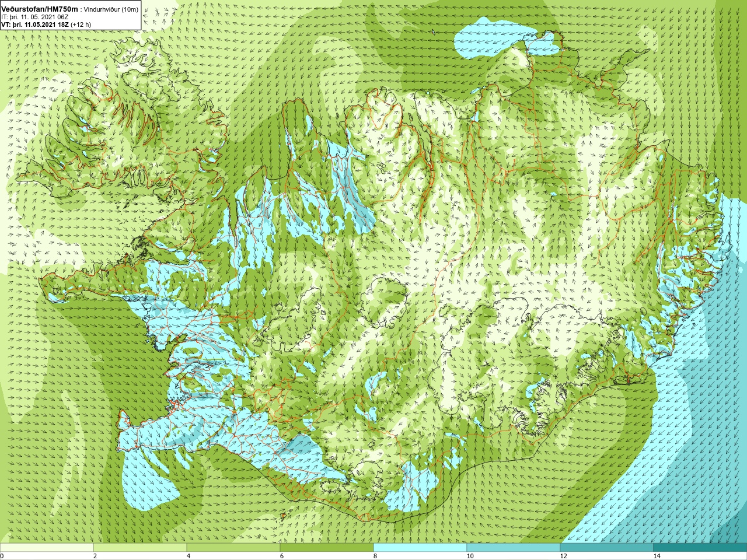Select the 2–4 light green legend band

[140, 548]
